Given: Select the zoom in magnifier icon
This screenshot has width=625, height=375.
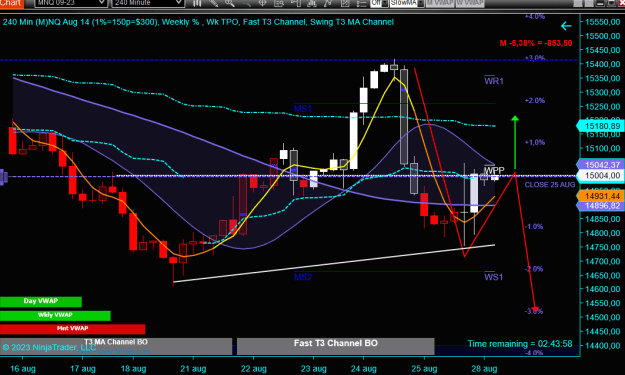Looking at the screenshot, I should coord(230,3).
